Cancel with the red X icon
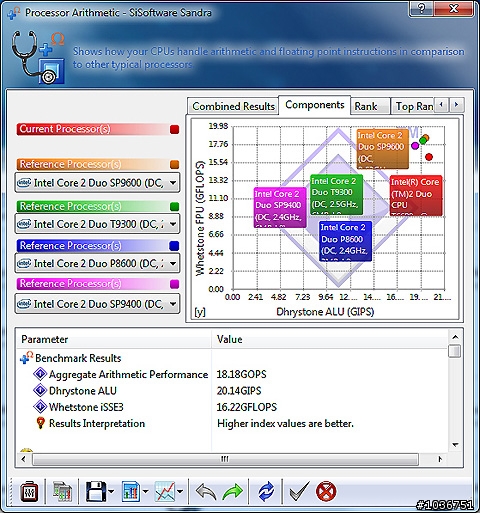 coord(326,491)
